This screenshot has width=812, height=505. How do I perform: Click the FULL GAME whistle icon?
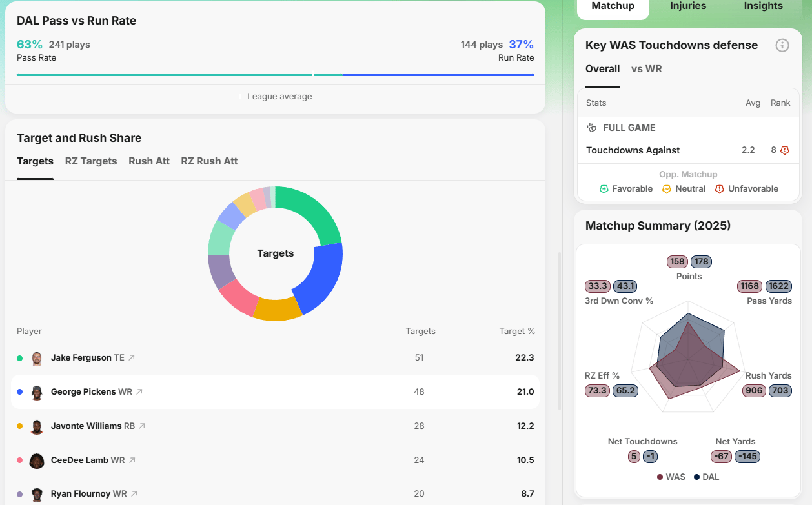click(592, 128)
